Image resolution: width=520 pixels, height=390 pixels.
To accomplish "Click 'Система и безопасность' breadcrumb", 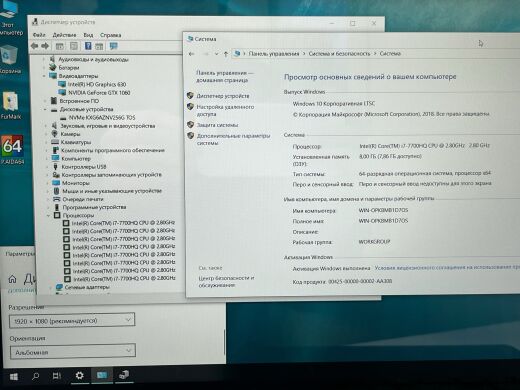I will (x=339, y=53).
